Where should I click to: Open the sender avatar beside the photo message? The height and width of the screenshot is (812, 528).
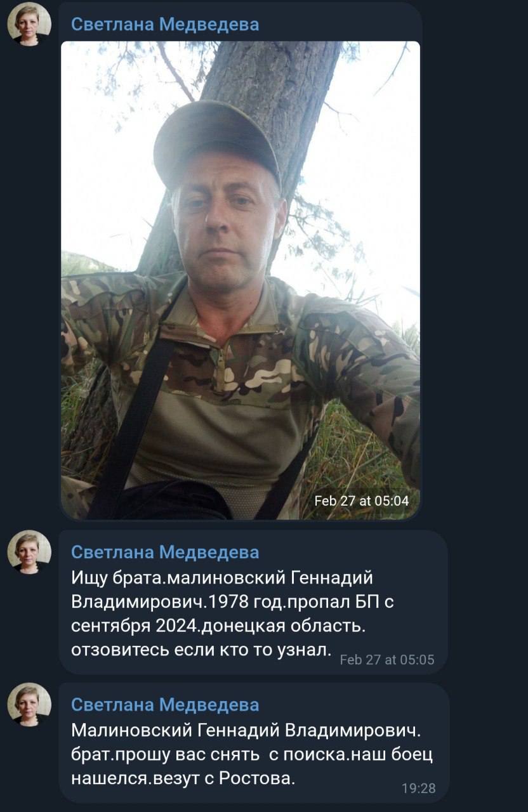[x=29, y=24]
